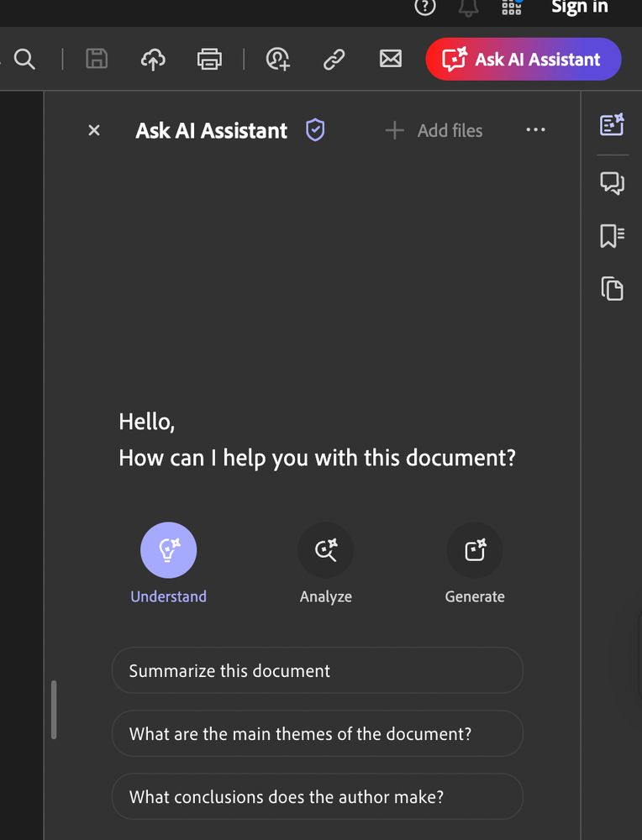Screen dimensions: 642x840
Task: Click the save floppy disk icon
Action: pyautogui.click(x=97, y=59)
